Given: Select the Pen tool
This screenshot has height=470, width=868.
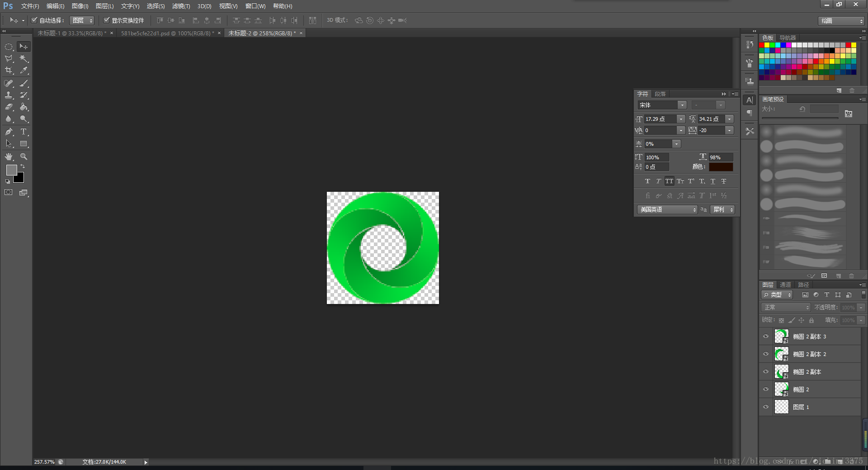Looking at the screenshot, I should click(9, 132).
